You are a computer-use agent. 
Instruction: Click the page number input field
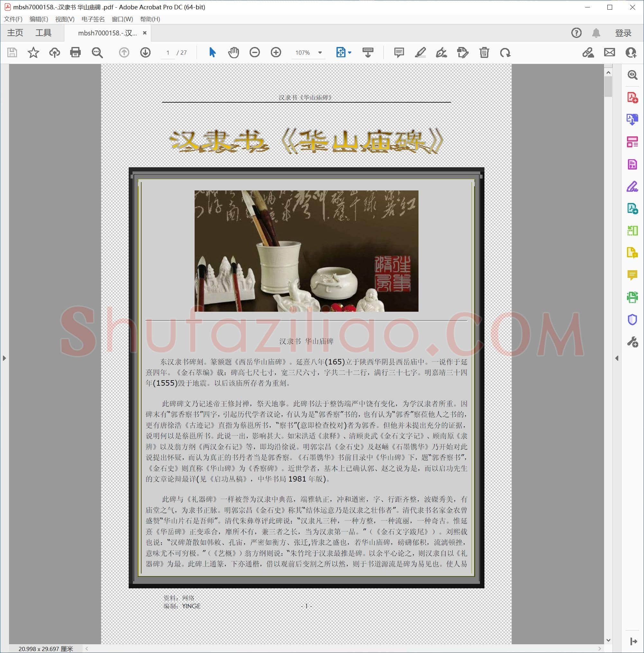pyautogui.click(x=168, y=53)
